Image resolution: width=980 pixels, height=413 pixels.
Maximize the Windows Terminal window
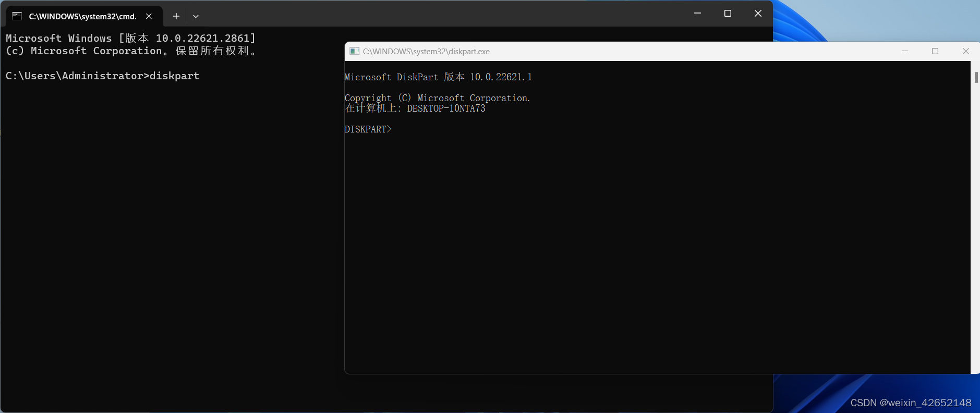(x=728, y=14)
